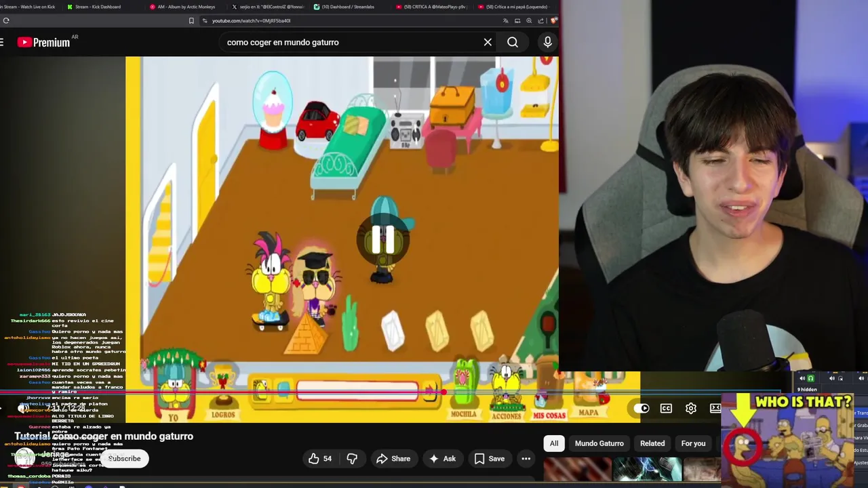This screenshot has width=868, height=488.
Task: Select the Mundo Gaturro filter chip
Action: [599, 443]
